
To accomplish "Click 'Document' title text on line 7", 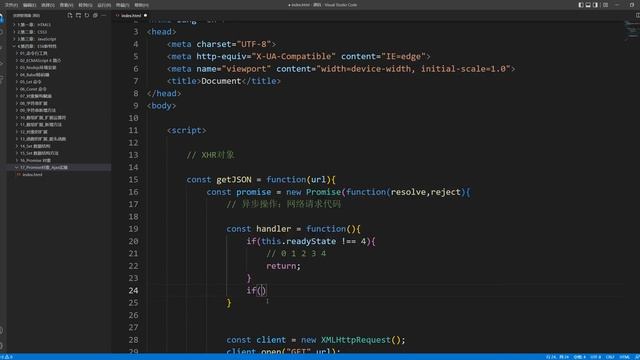I will [x=221, y=81].
